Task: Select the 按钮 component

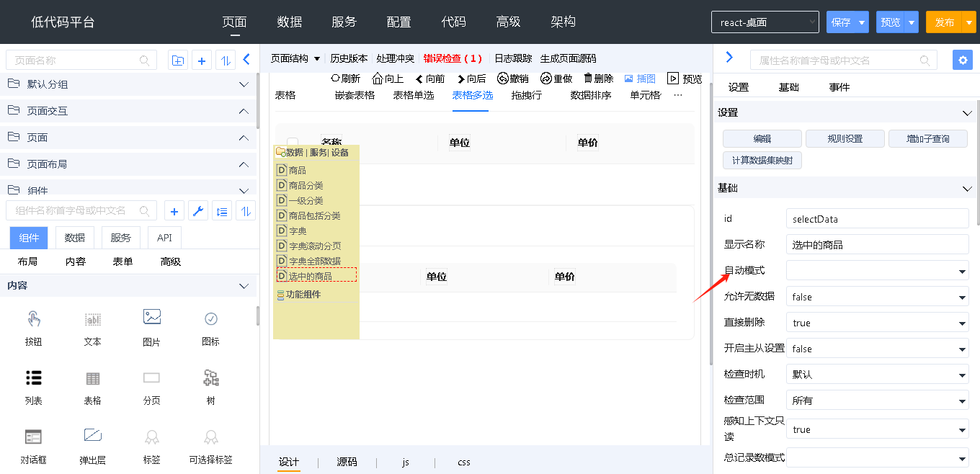Action: click(x=33, y=328)
